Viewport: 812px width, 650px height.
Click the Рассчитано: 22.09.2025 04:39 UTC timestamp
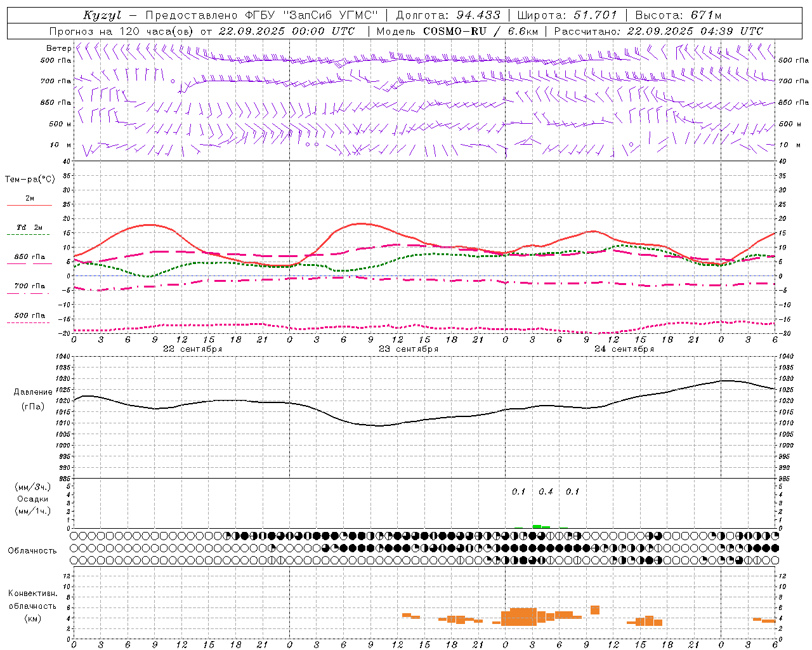click(x=658, y=31)
